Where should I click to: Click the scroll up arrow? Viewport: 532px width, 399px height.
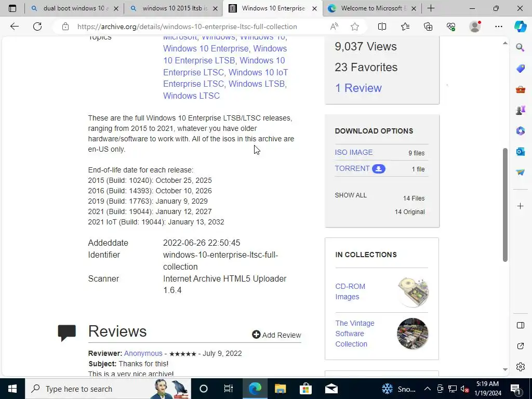coord(505,43)
